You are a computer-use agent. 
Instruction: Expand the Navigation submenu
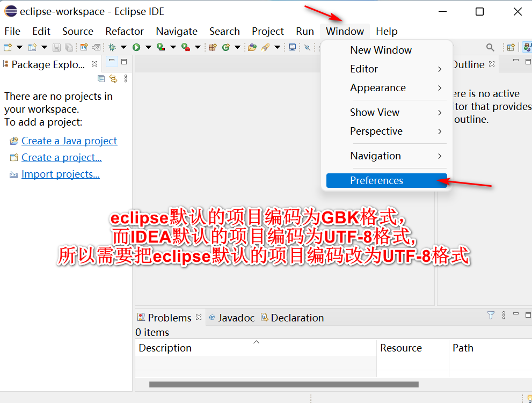tap(387, 156)
